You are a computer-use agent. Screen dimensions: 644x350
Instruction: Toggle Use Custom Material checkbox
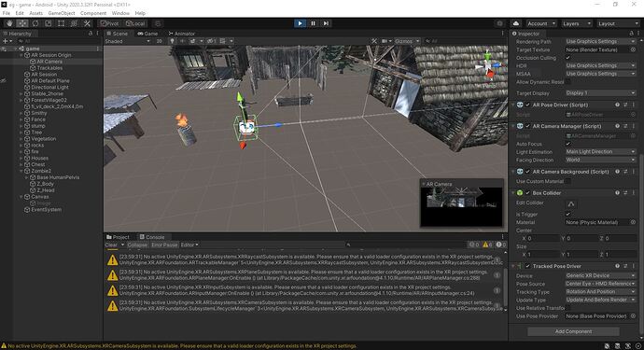(568, 181)
